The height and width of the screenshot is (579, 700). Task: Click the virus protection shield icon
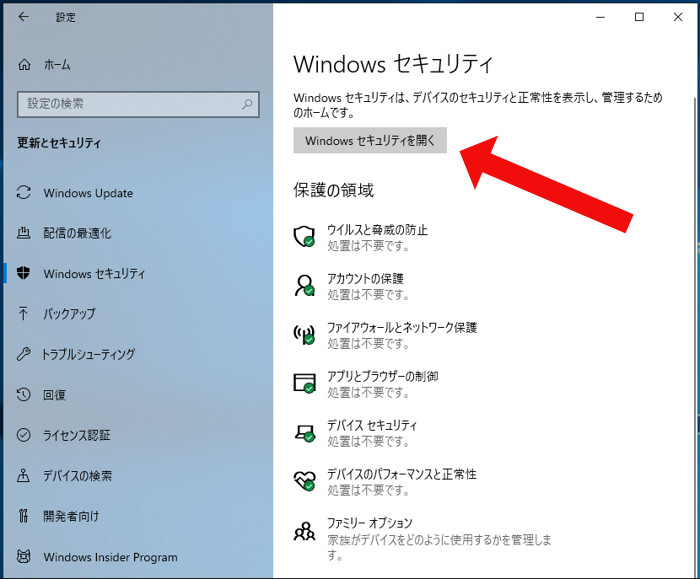tap(304, 236)
